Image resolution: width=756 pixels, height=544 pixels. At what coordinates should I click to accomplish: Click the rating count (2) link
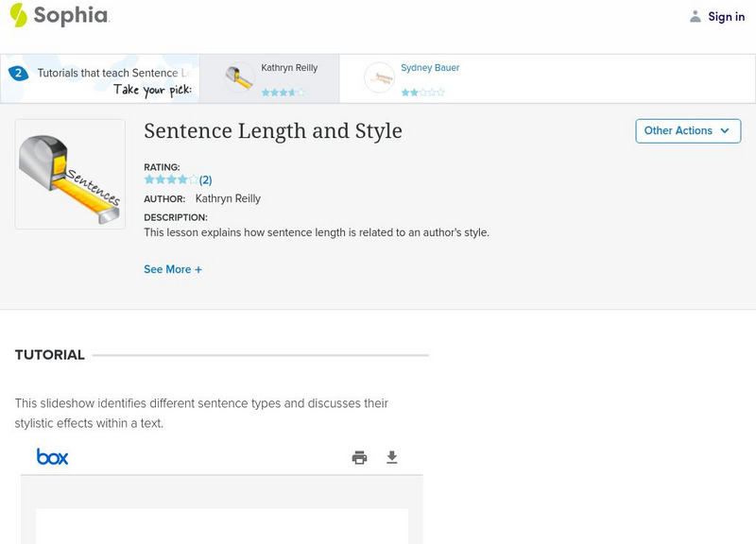205,179
